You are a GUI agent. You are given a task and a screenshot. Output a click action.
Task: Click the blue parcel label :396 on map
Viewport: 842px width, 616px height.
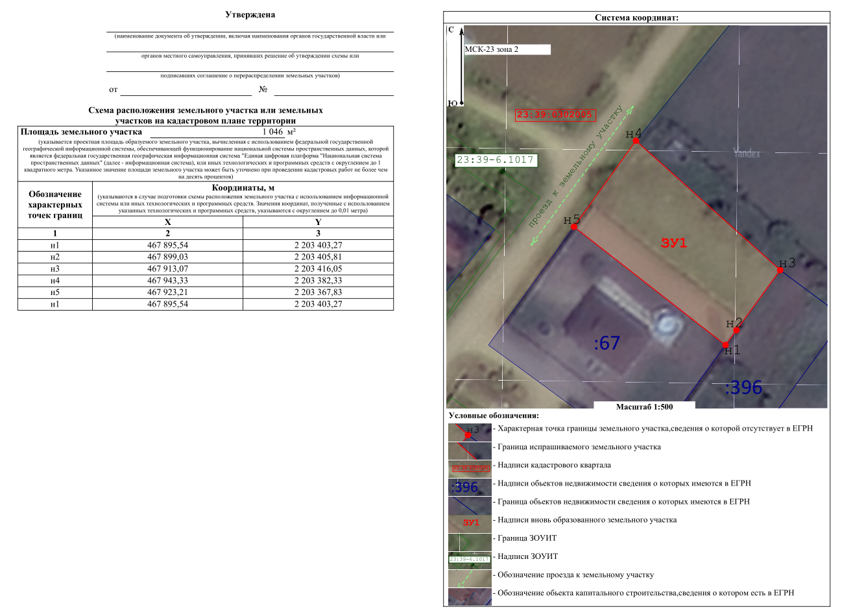pos(743,388)
